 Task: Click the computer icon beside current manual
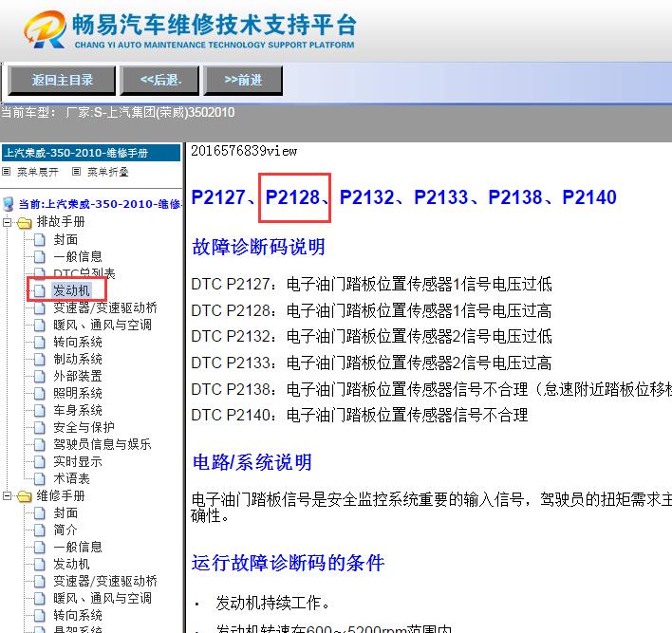pos(8,204)
